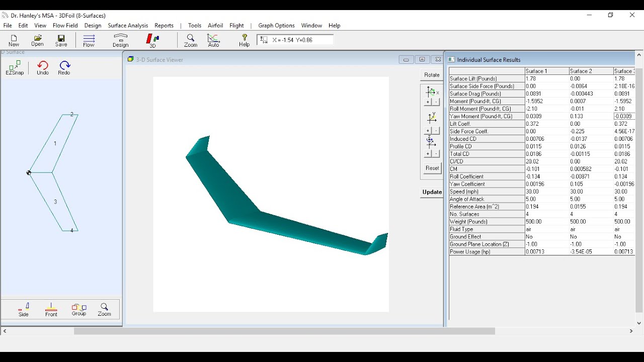Open the Flow toolbar tool

click(x=90, y=41)
